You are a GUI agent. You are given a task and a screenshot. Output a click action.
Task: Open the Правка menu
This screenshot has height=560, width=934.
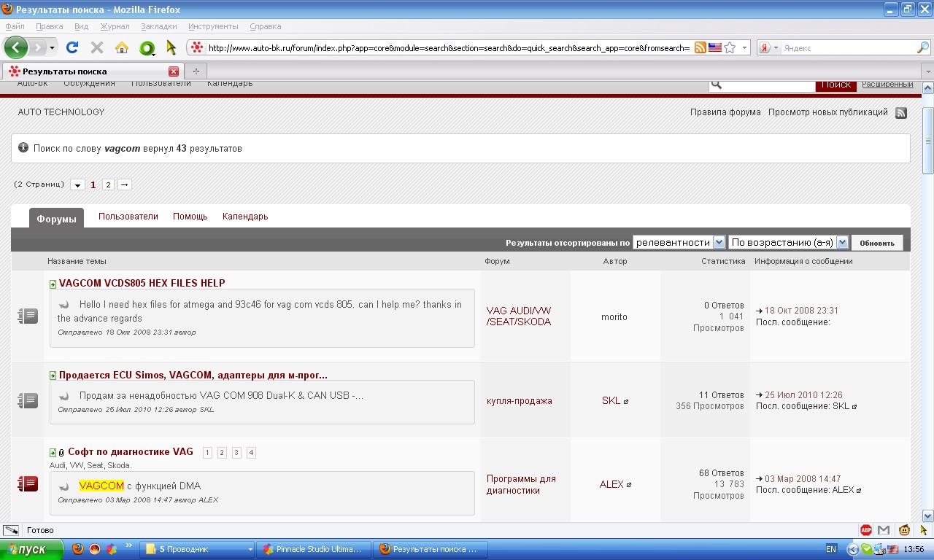(x=50, y=26)
